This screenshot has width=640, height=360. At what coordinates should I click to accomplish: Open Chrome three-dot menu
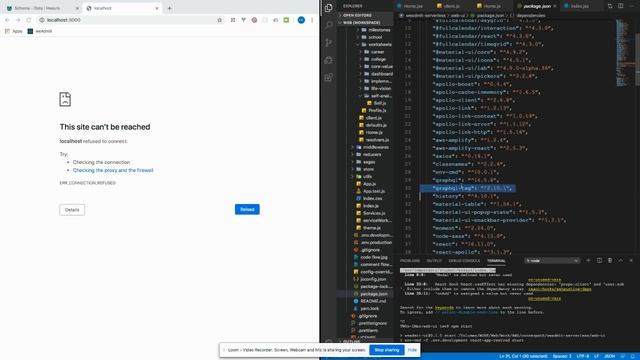point(312,20)
